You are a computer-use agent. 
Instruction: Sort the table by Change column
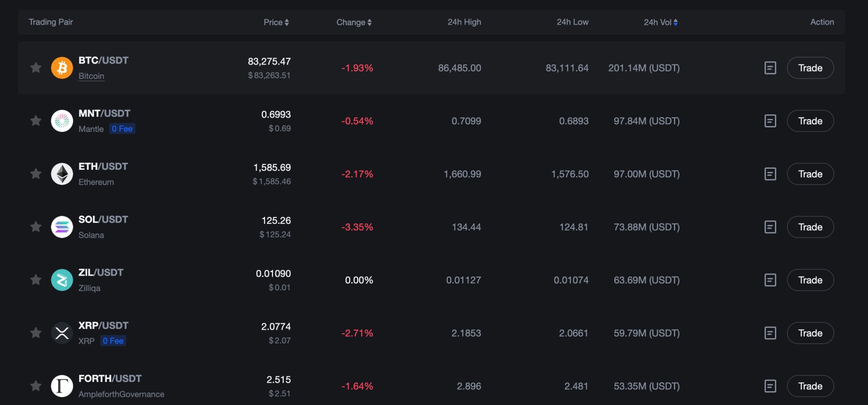pyautogui.click(x=354, y=22)
